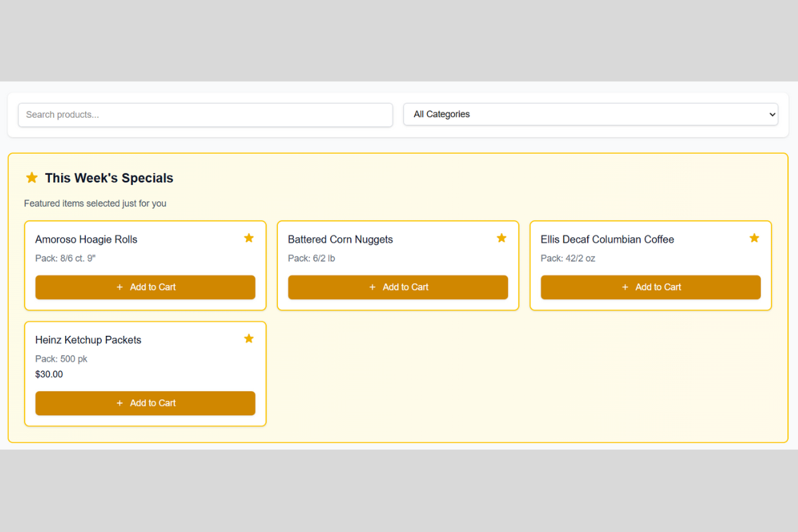Add Heinz Ketchup Packets to cart
The height and width of the screenshot is (532, 798).
(145, 403)
